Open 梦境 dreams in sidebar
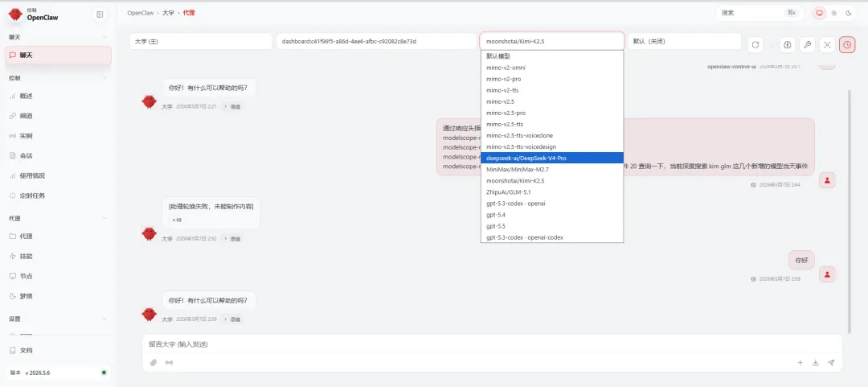The image size is (868, 387). [x=58, y=296]
